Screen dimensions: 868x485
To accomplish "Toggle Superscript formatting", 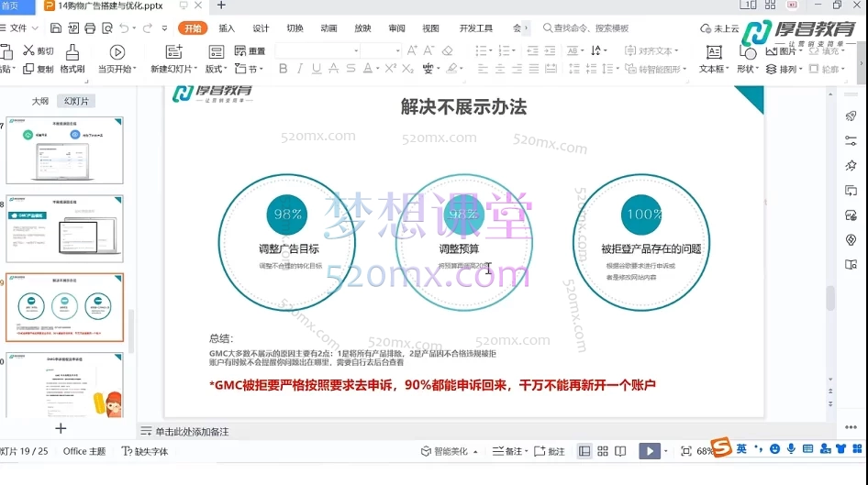I will pos(391,69).
